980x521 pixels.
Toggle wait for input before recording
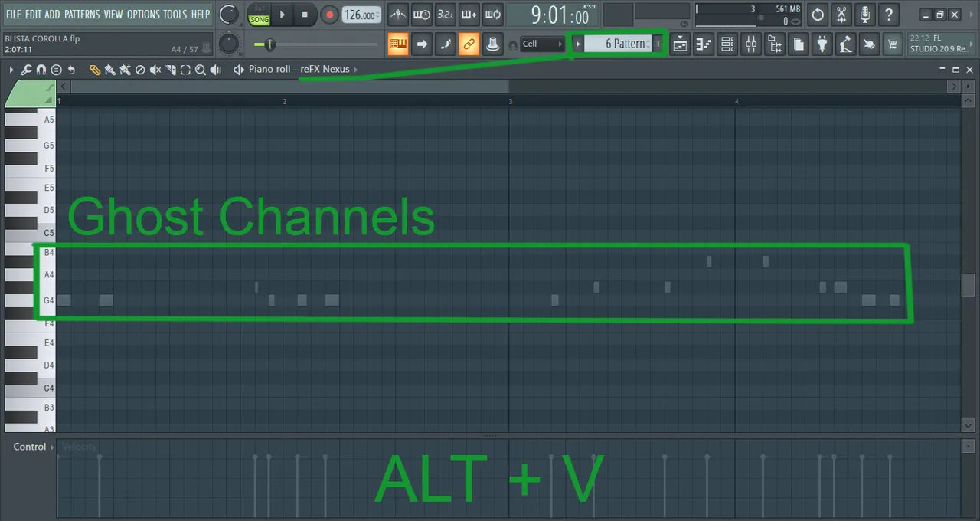click(x=422, y=15)
